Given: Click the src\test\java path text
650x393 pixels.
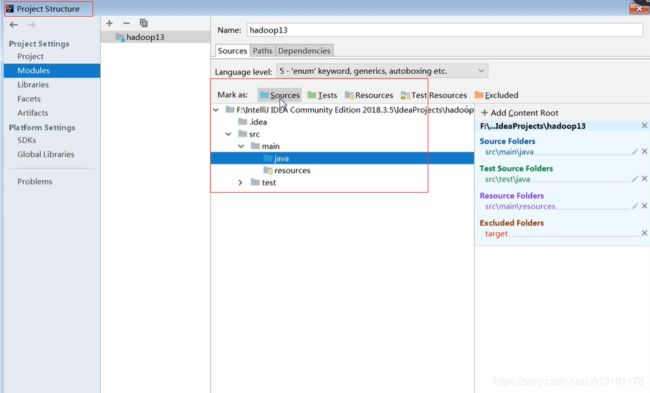Looking at the screenshot, I should tap(507, 179).
